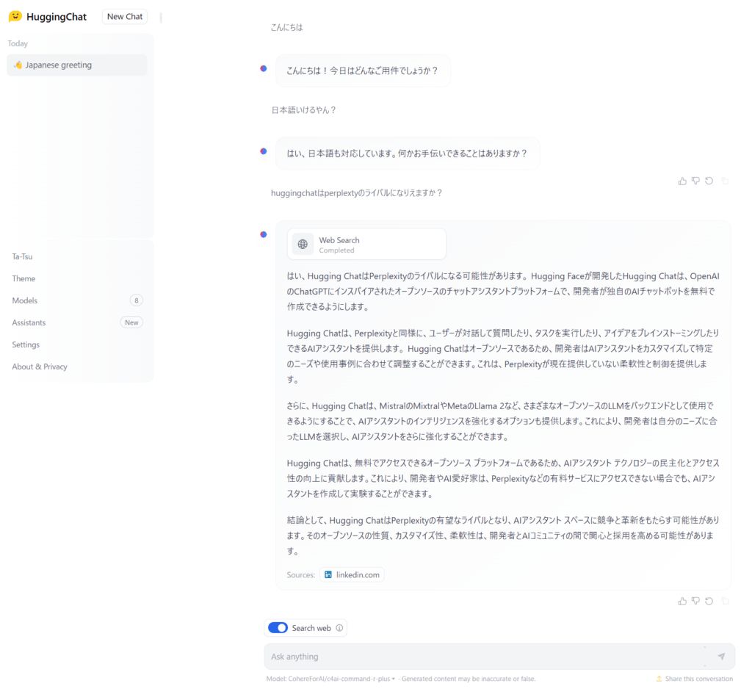Image resolution: width=752 pixels, height=700 pixels.
Task: Click the Generated content may be inaccurate notice
Action: [468, 679]
